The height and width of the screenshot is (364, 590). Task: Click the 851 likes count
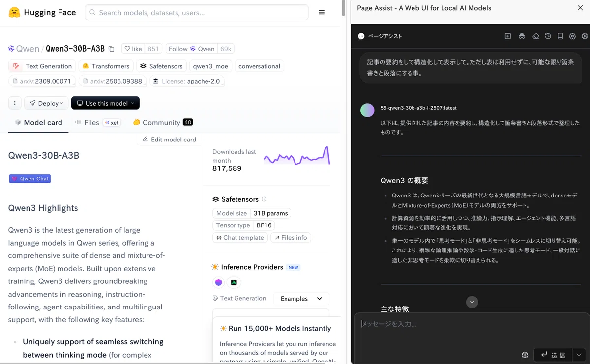pyautogui.click(x=153, y=49)
